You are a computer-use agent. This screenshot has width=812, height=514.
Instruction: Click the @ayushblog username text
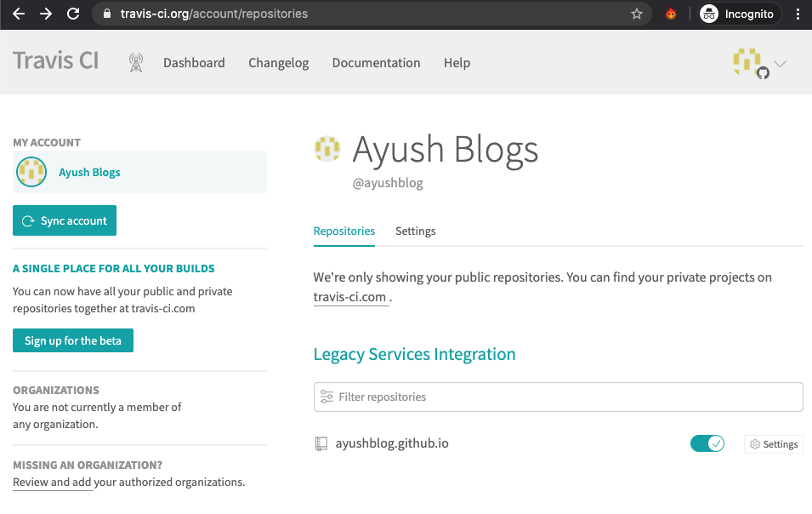click(388, 183)
